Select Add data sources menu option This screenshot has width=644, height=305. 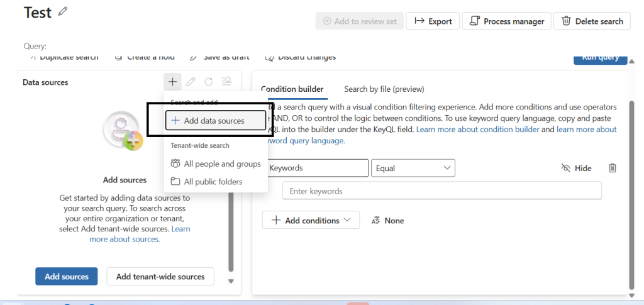pos(216,121)
